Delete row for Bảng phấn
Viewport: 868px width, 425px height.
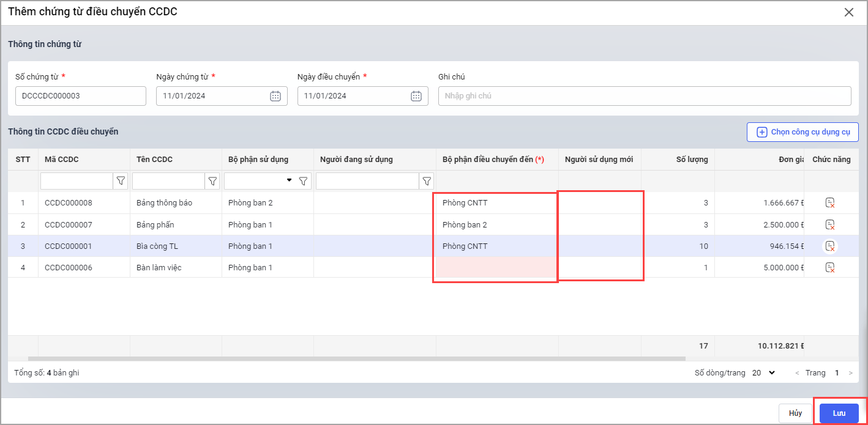coord(830,224)
